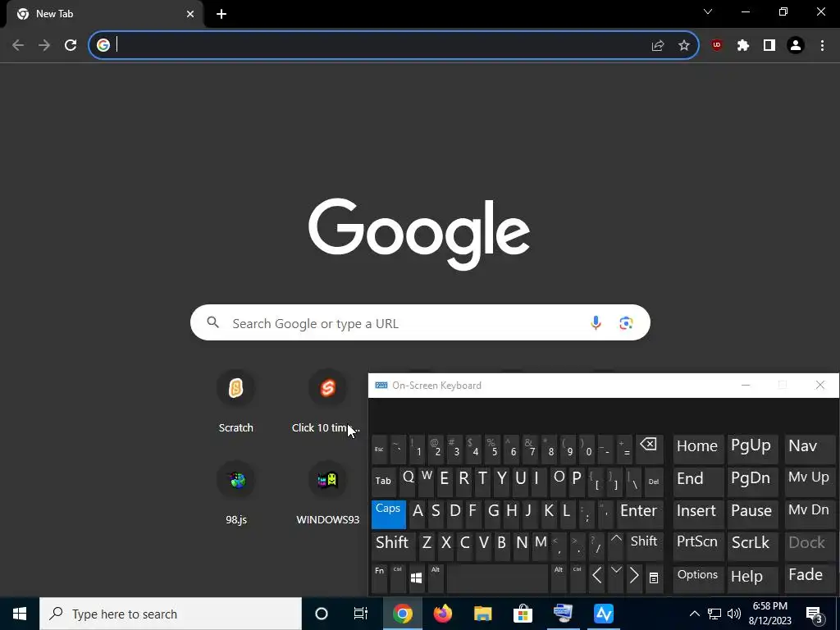Open Cortana circle on taskbar

(x=322, y=614)
